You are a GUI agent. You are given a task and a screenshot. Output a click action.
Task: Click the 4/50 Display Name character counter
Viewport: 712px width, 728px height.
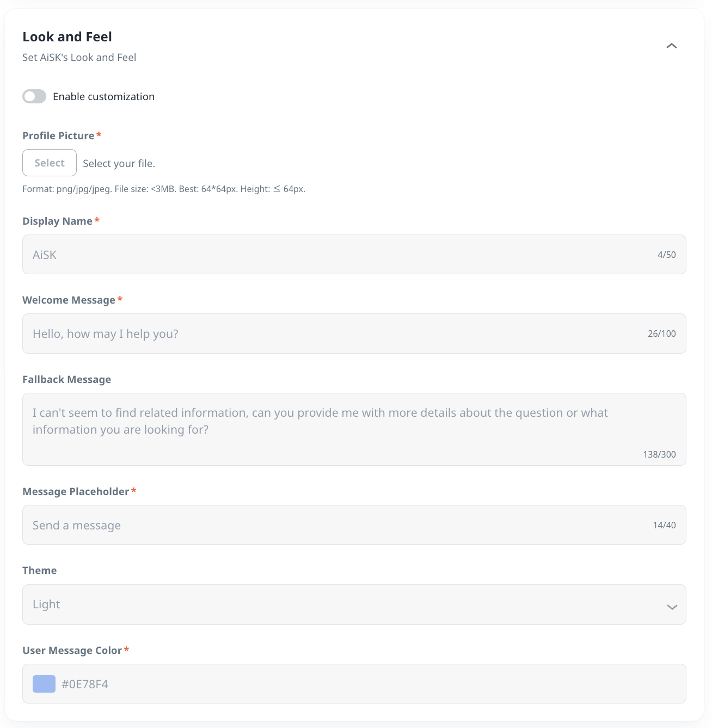coord(666,255)
